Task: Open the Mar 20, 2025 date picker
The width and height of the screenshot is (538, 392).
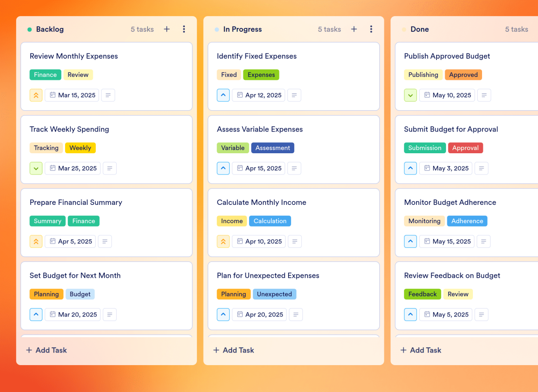Action: pyautogui.click(x=72, y=315)
